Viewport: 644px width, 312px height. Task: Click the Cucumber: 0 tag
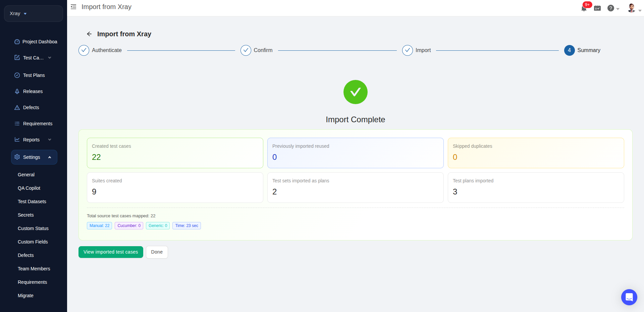[x=129, y=226]
